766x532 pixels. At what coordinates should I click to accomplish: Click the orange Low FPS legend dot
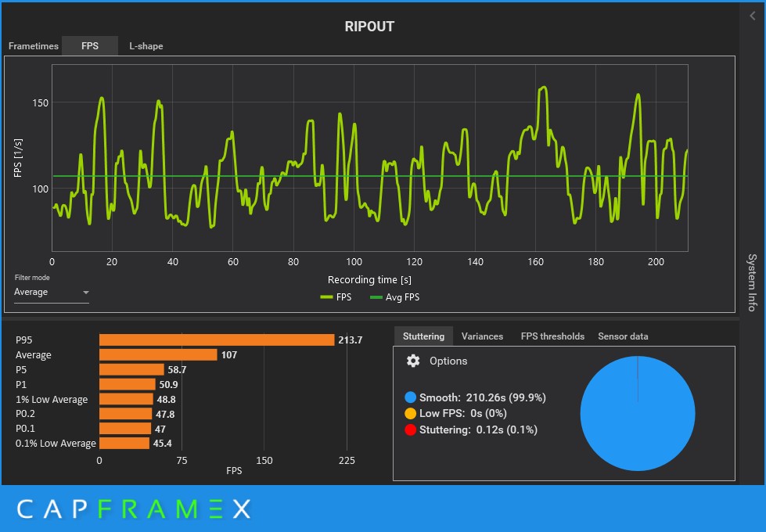point(410,413)
